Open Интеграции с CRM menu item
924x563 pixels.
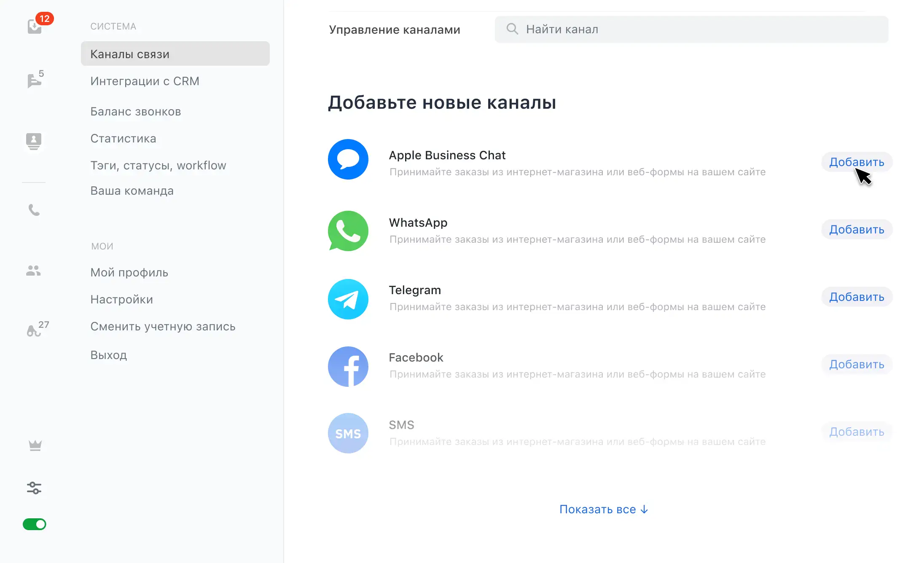click(145, 81)
